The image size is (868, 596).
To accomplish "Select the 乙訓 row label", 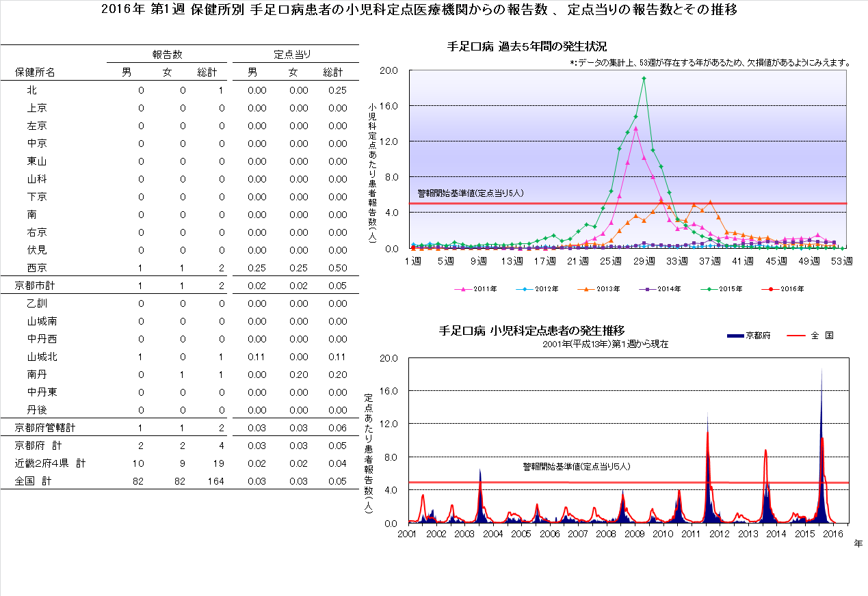I will click(x=37, y=303).
